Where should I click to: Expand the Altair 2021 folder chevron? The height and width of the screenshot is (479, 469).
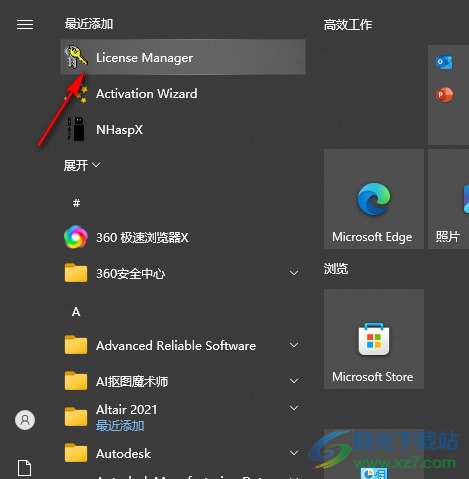pyautogui.click(x=294, y=408)
